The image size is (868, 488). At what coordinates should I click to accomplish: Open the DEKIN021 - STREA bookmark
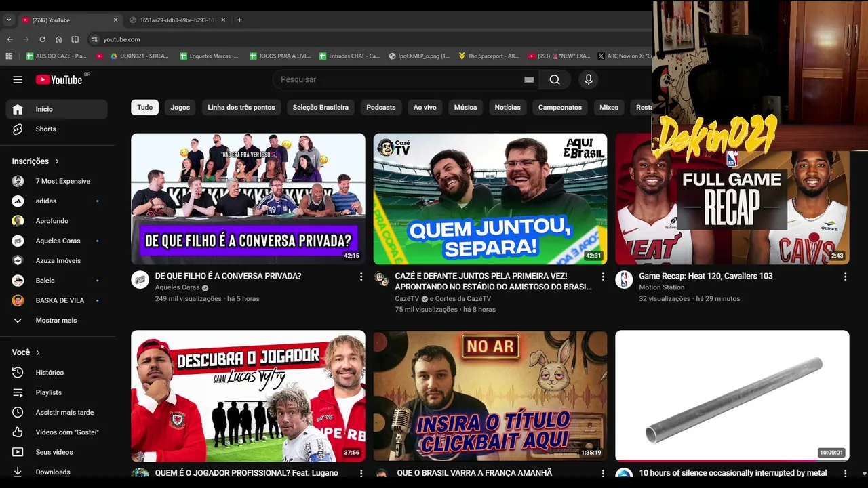click(139, 56)
